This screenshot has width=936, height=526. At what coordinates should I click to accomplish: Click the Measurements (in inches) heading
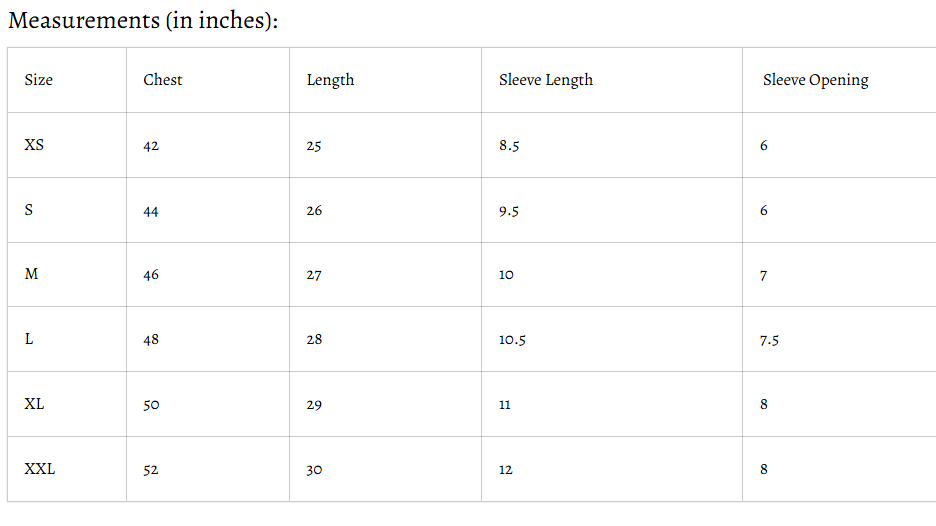tap(143, 20)
